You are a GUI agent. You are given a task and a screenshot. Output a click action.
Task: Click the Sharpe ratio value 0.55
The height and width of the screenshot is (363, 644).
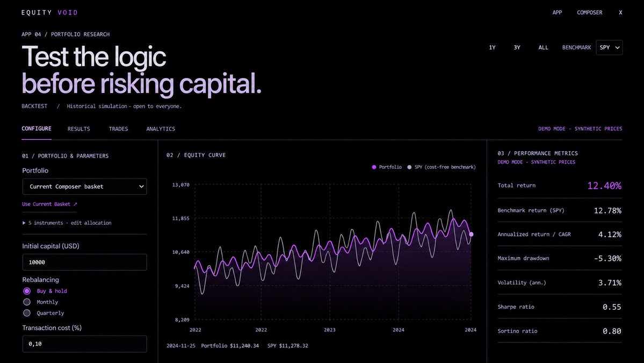pyautogui.click(x=612, y=307)
